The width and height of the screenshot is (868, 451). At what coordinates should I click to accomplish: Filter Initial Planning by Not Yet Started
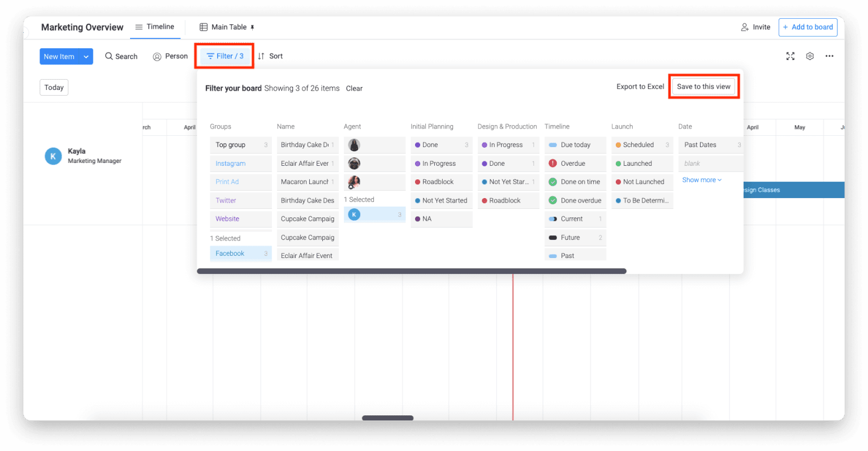441,200
